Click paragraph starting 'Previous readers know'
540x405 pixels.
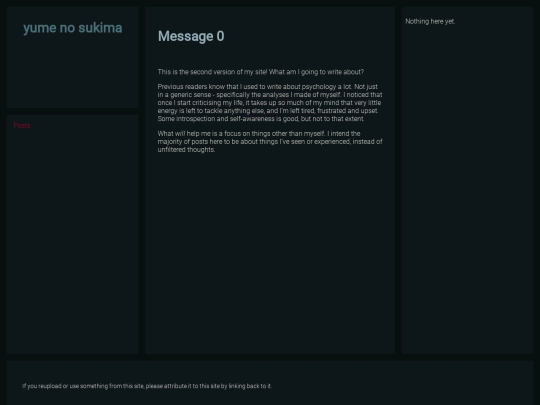pos(270,103)
